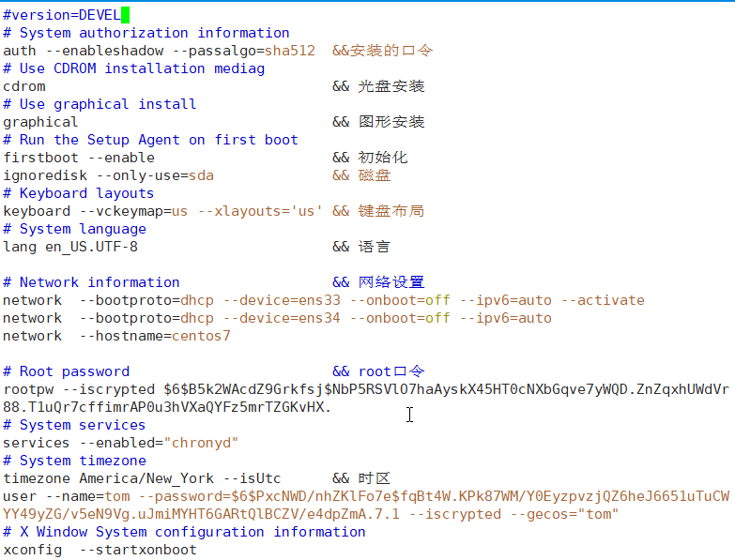The width and height of the screenshot is (735, 560).
Task: Click the 'user --name=tom' text
Action: (66, 495)
